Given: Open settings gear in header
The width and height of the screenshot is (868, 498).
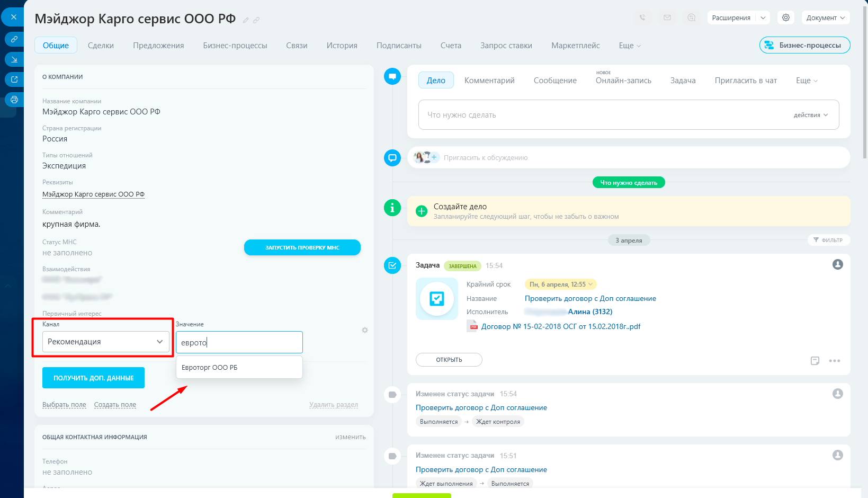Looking at the screenshot, I should (786, 17).
